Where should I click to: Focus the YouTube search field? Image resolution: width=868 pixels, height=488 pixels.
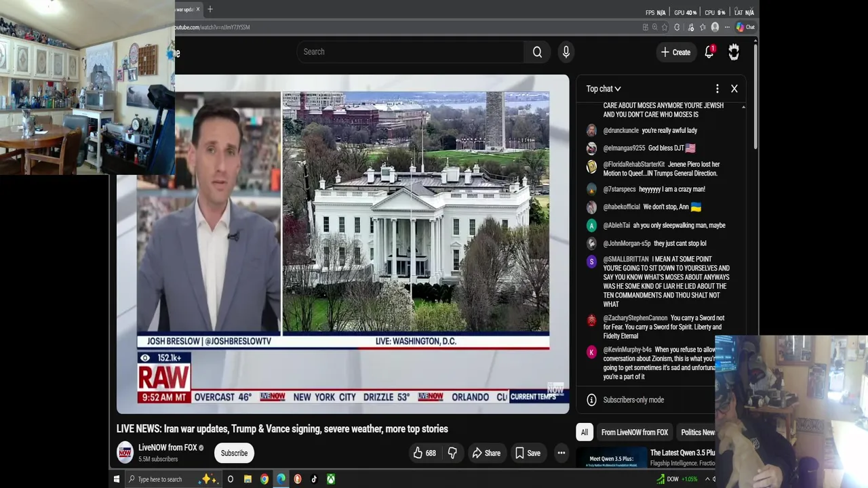point(410,52)
